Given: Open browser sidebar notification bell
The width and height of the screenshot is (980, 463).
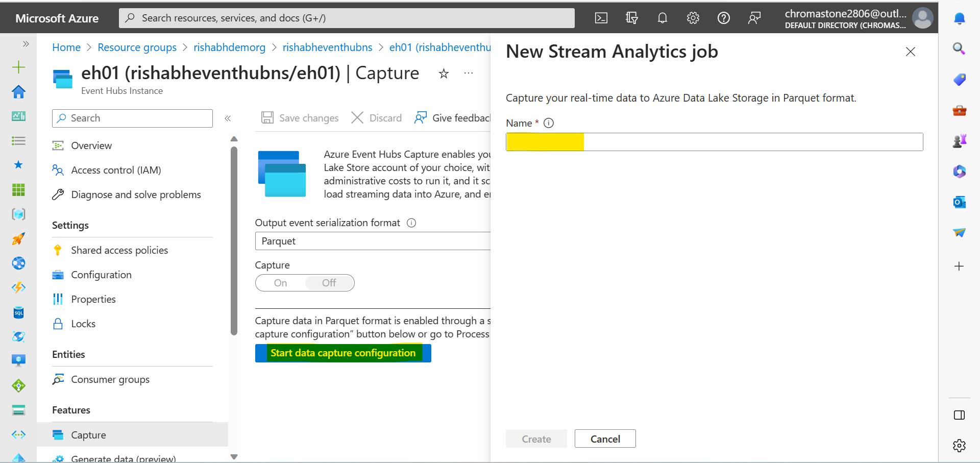Looking at the screenshot, I should (960, 18).
